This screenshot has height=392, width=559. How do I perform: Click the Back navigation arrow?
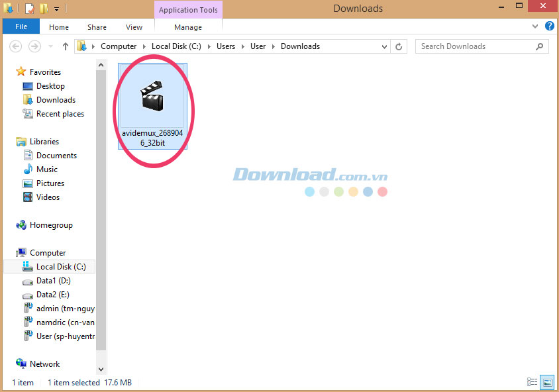pos(15,46)
